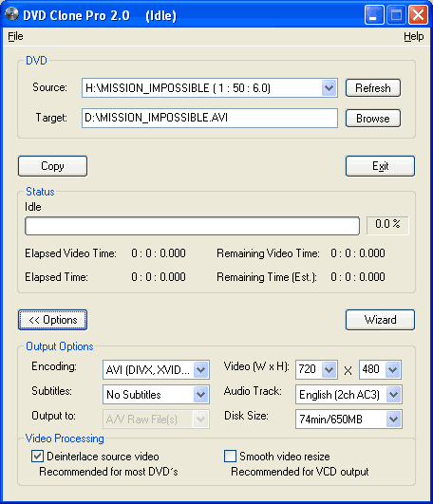
Task: Open the Subtitles dropdown
Action: [157, 395]
